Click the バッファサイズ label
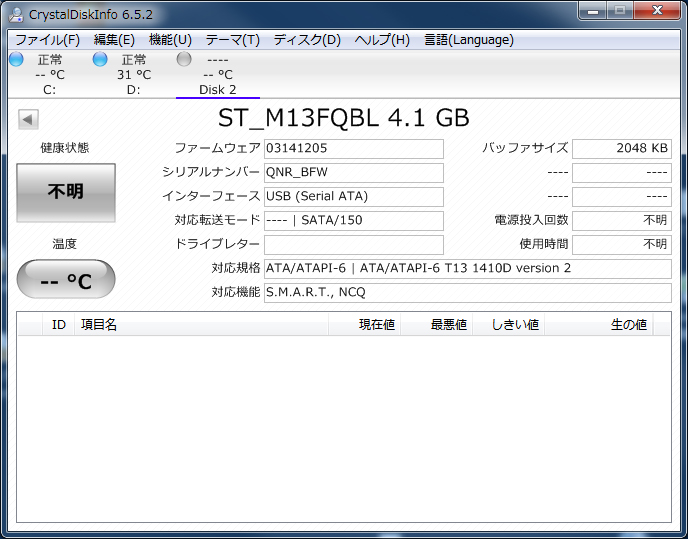688x539 pixels. pos(525,148)
